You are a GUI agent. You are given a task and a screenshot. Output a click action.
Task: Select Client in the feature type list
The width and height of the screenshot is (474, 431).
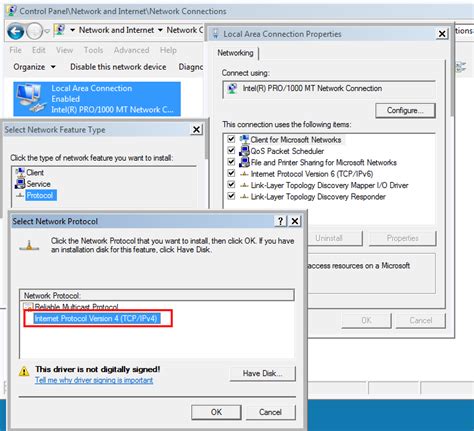(x=35, y=173)
